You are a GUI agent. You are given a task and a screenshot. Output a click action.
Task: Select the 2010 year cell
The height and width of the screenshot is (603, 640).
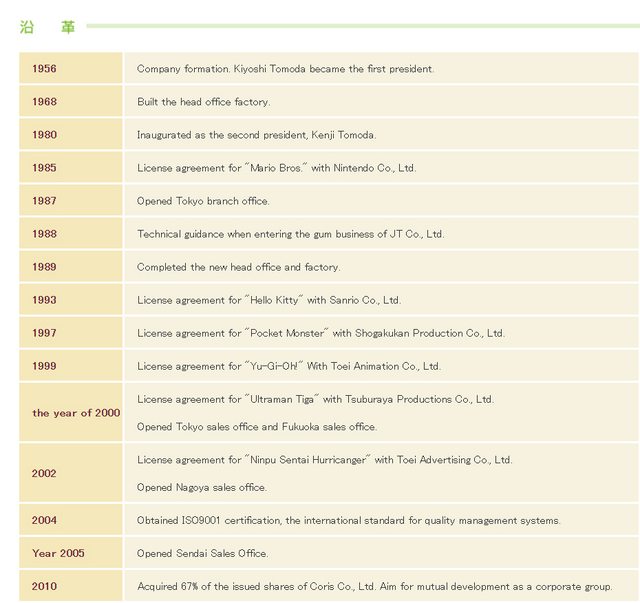coord(71,586)
